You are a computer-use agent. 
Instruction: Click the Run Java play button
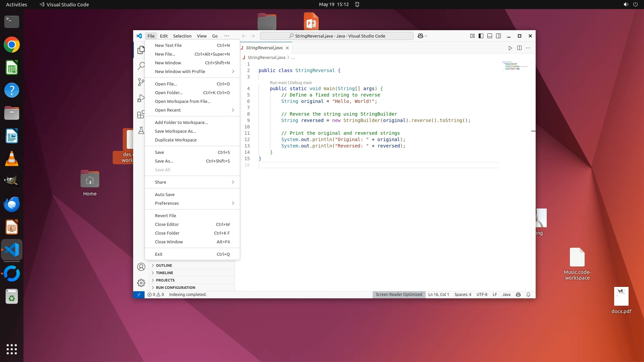pyautogui.click(x=510, y=48)
